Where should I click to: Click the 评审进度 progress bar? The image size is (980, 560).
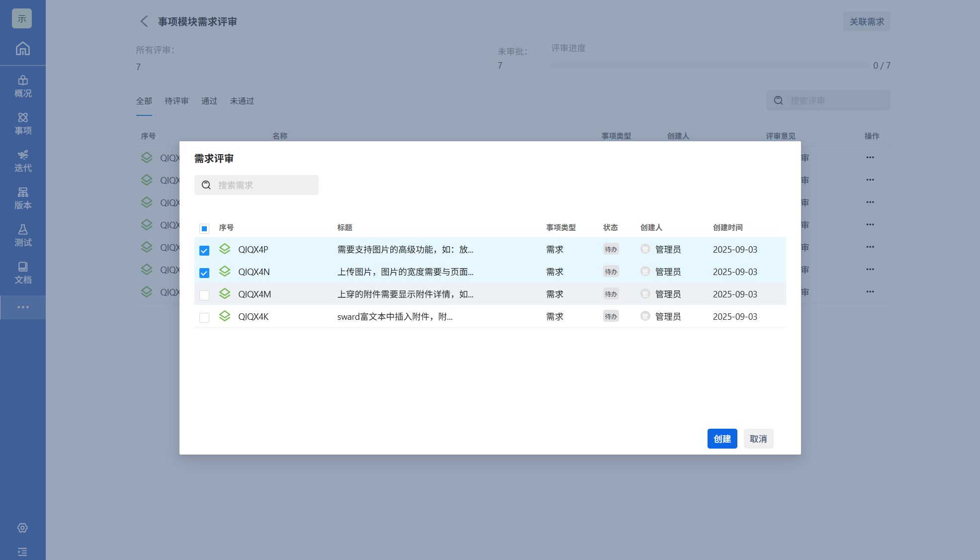[x=709, y=65]
